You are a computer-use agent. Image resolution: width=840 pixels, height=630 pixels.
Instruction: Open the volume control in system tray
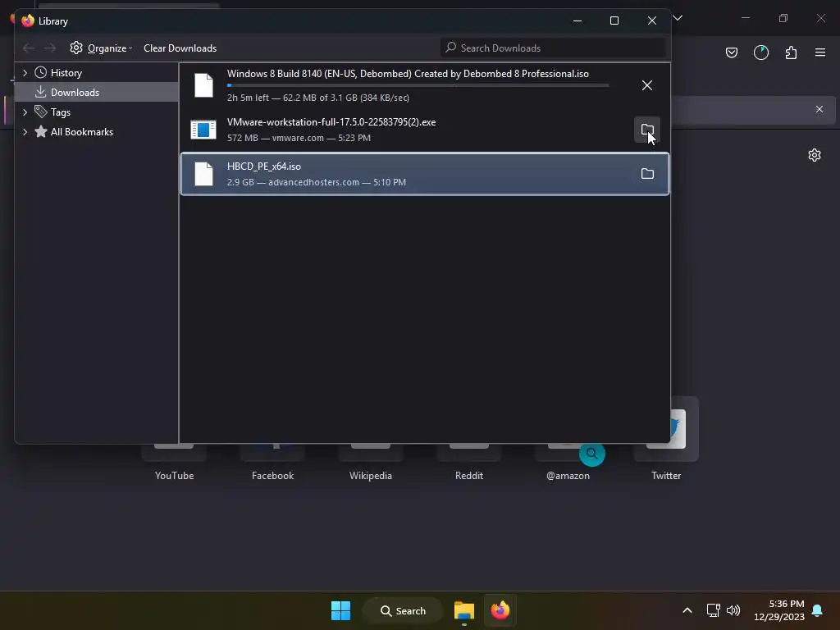coord(733,610)
